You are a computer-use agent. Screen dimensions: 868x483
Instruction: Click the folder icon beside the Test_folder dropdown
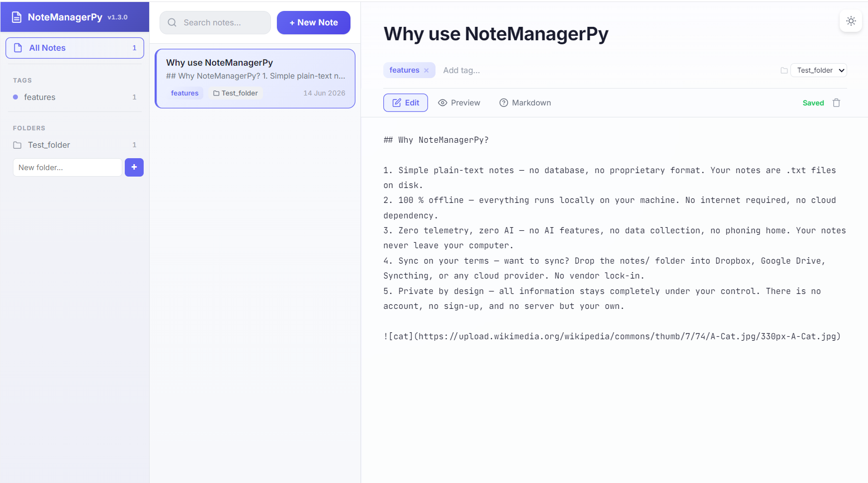click(784, 71)
